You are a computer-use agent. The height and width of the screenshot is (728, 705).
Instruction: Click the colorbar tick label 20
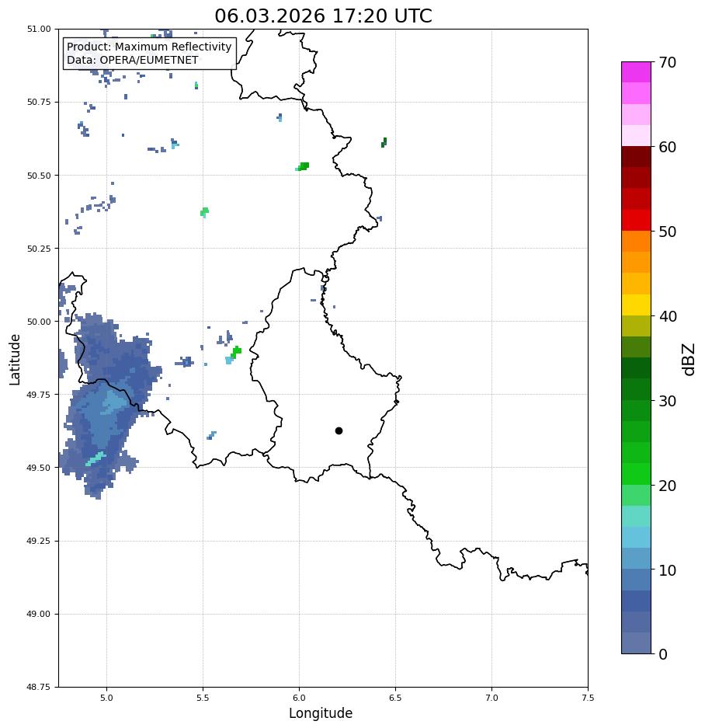pos(667,486)
